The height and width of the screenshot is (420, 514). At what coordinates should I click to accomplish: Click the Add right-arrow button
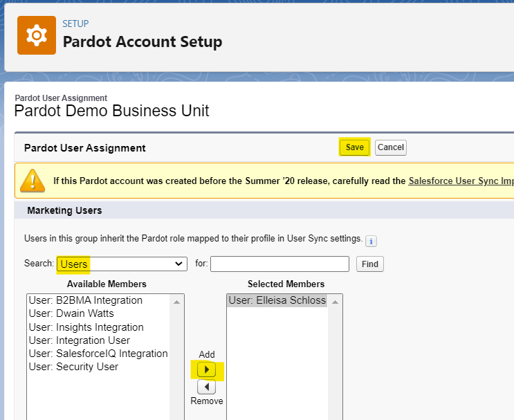[x=206, y=369]
